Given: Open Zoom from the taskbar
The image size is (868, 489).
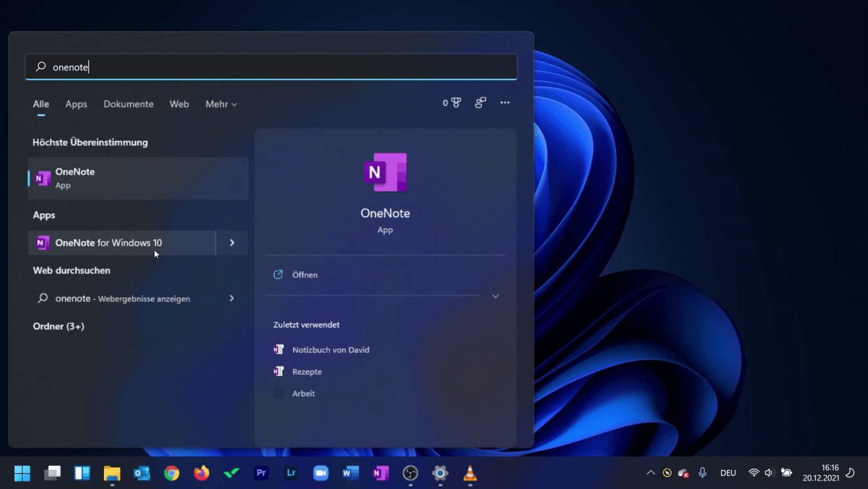Looking at the screenshot, I should click(x=321, y=473).
